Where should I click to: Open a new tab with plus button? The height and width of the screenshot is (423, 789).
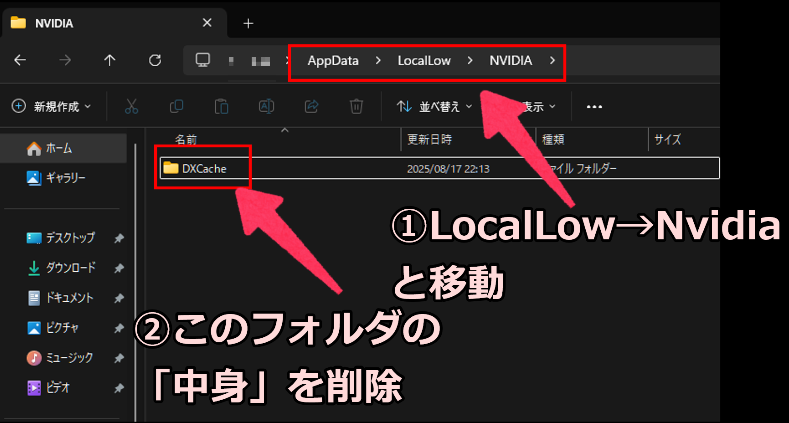[248, 22]
